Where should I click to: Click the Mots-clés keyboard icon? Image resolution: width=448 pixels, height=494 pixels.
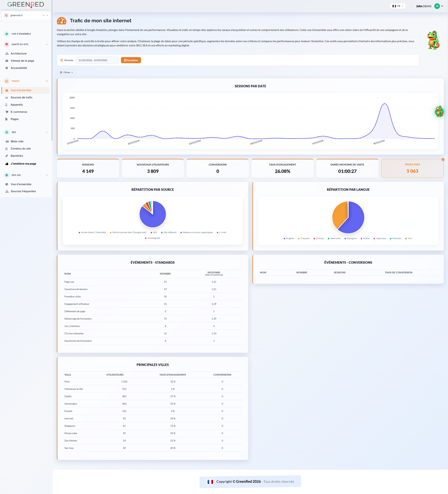(x=7, y=141)
